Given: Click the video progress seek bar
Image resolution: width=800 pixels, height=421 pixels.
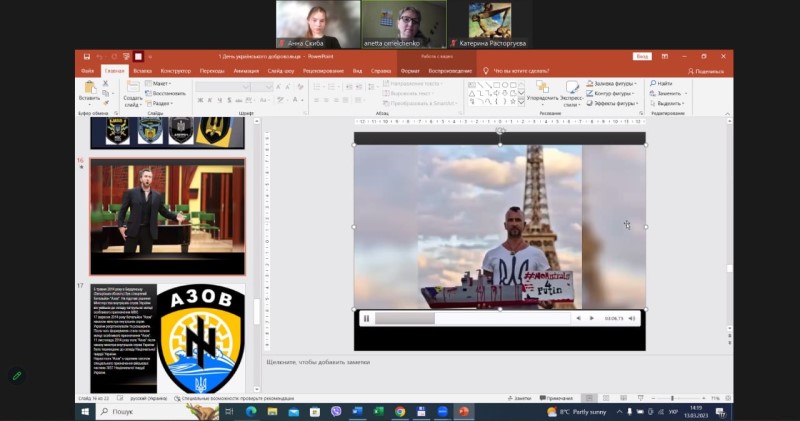Looking at the screenshot, I should coord(472,318).
